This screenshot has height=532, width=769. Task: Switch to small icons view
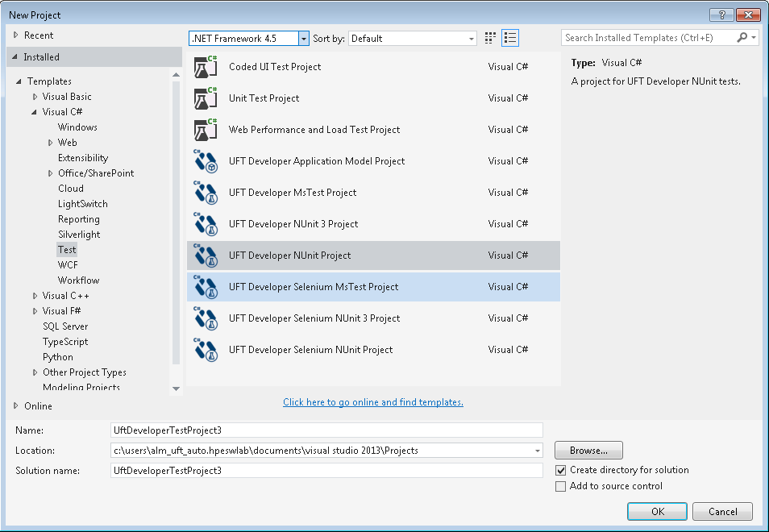tap(491, 38)
